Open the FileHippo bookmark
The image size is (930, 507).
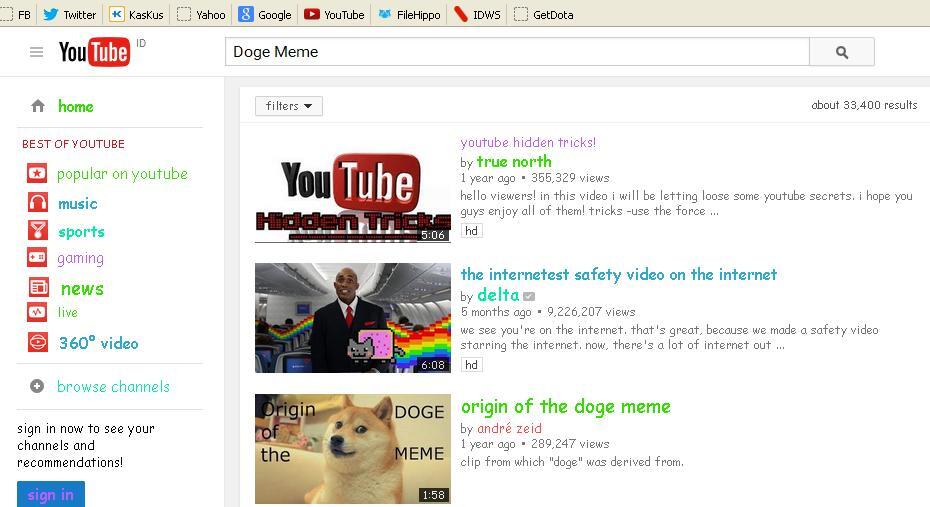click(x=409, y=15)
